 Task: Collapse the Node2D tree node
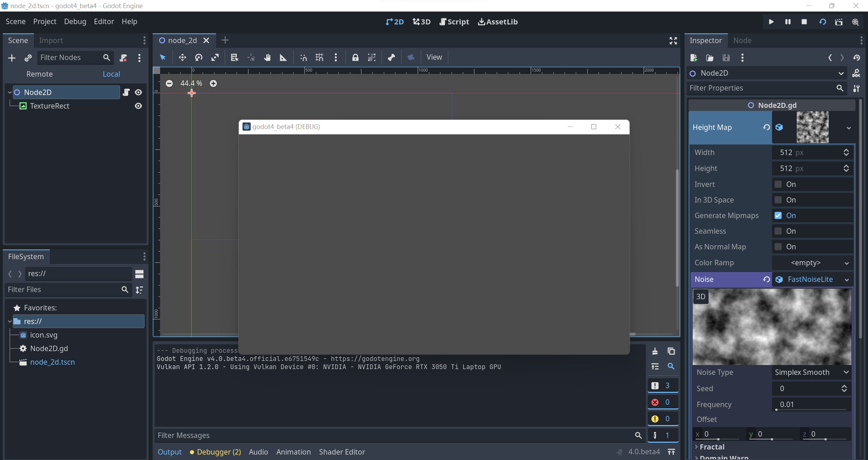[10, 92]
